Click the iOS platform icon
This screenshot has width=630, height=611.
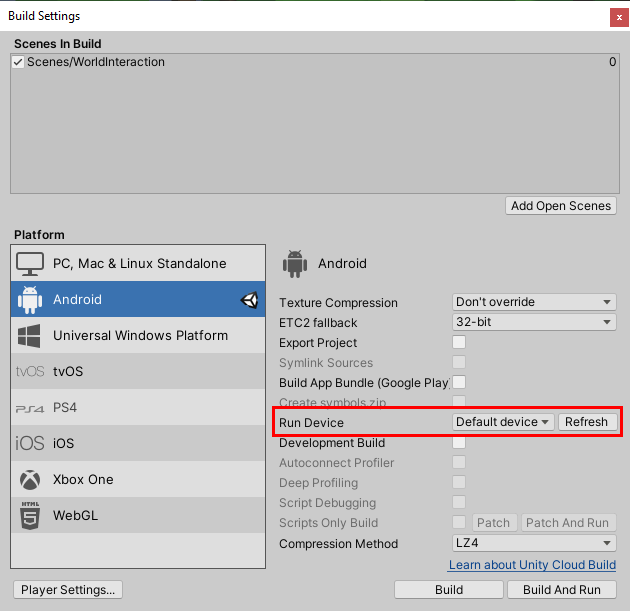pyautogui.click(x=30, y=444)
